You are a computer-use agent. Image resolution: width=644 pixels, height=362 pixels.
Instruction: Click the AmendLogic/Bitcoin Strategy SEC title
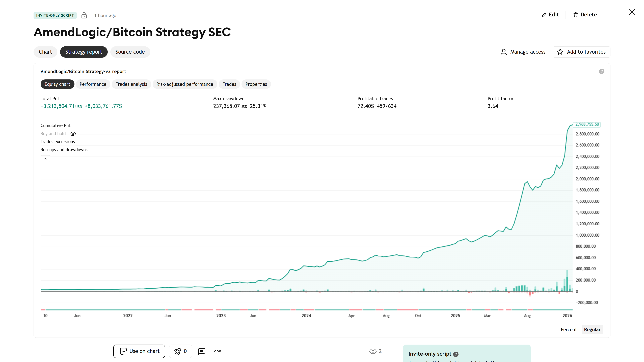click(132, 32)
